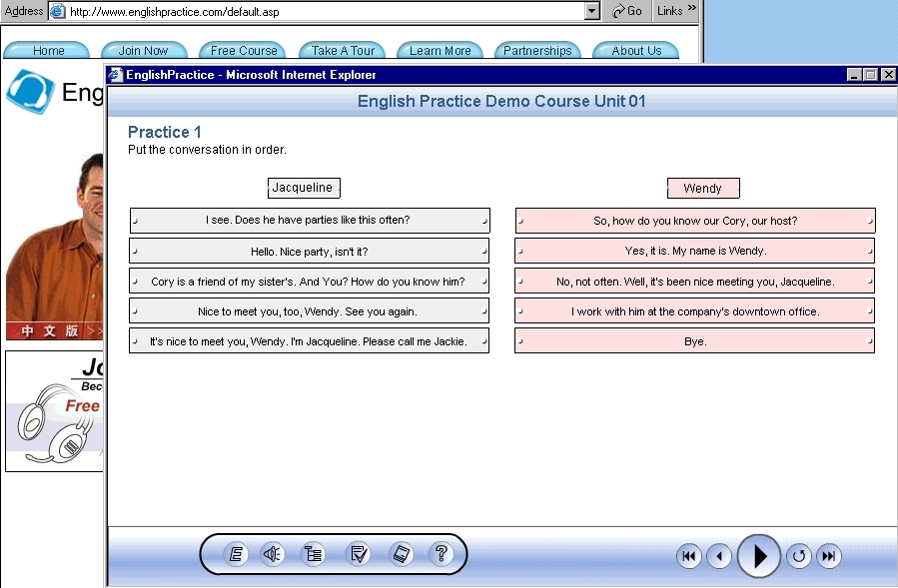Viewport: 898px width, 588px height.
Task: Click the speaker audio icon
Action: click(273, 554)
